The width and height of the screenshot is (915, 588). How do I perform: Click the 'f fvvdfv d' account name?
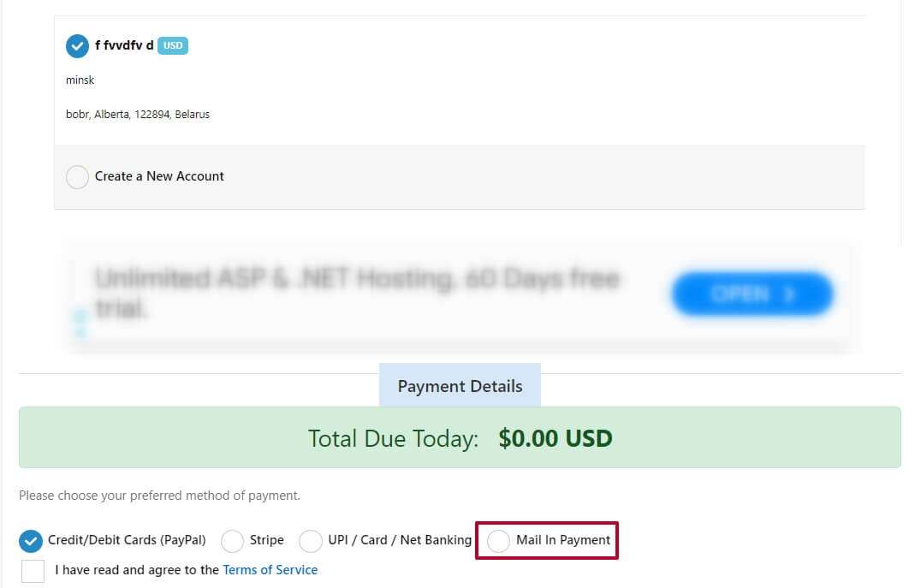[124, 45]
